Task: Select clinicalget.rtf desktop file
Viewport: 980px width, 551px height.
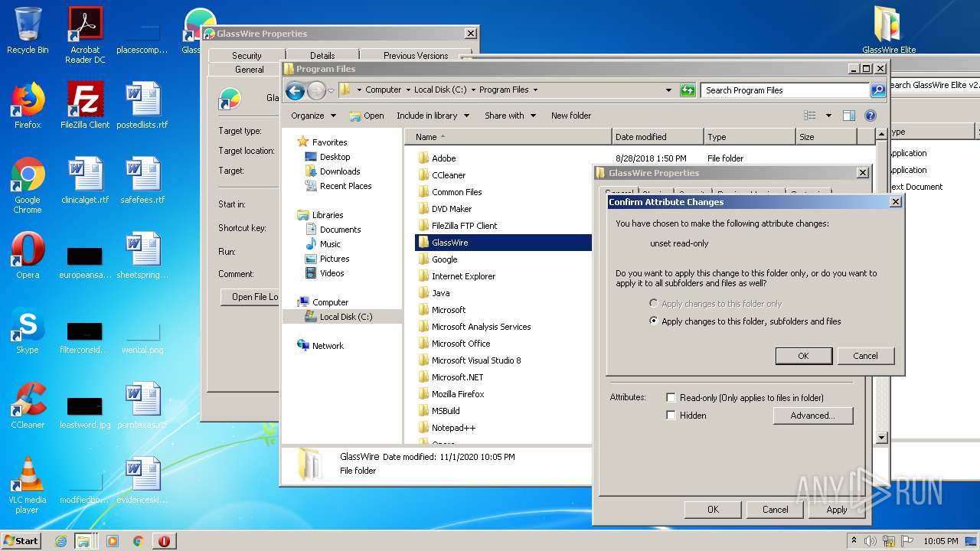Action: pyautogui.click(x=85, y=181)
